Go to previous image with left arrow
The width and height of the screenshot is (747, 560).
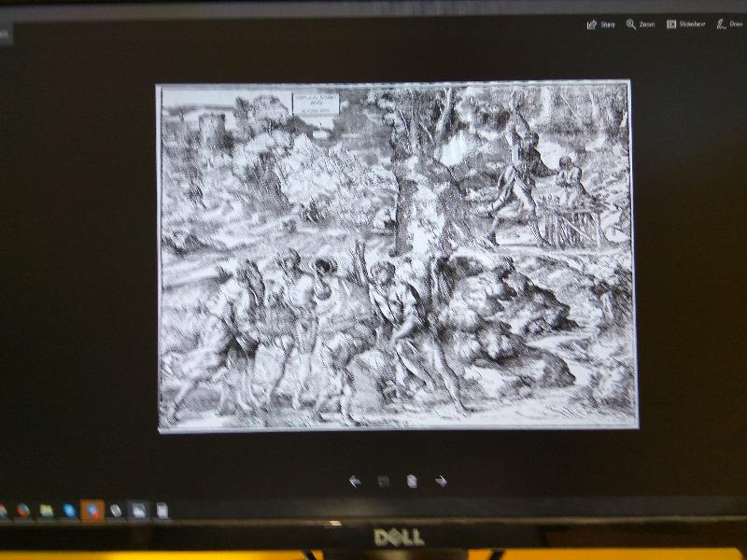355,482
